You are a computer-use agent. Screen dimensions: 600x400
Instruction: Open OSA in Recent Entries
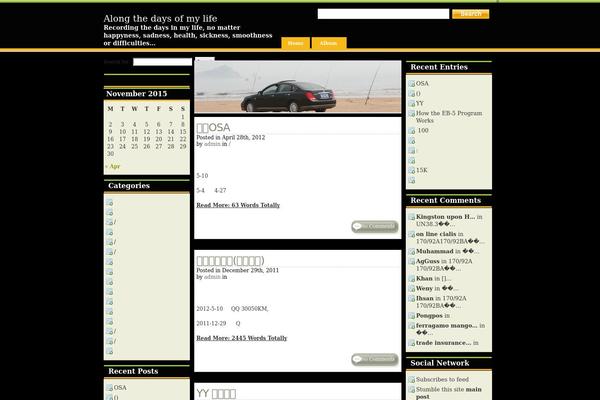pos(422,83)
